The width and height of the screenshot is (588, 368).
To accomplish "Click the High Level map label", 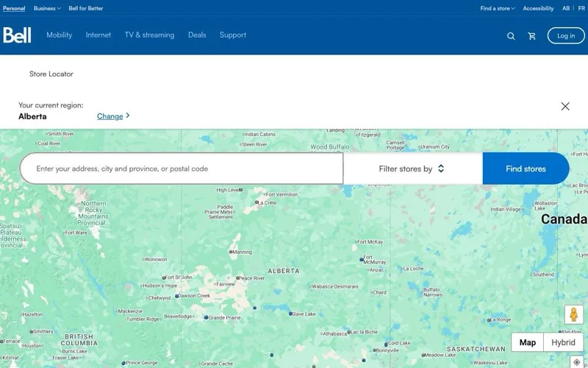I will (228, 190).
